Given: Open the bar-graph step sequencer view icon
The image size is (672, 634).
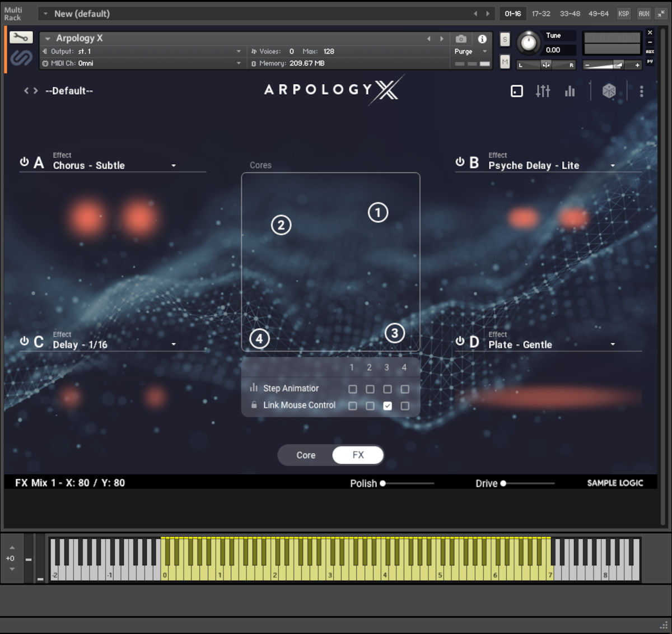Looking at the screenshot, I should (570, 91).
